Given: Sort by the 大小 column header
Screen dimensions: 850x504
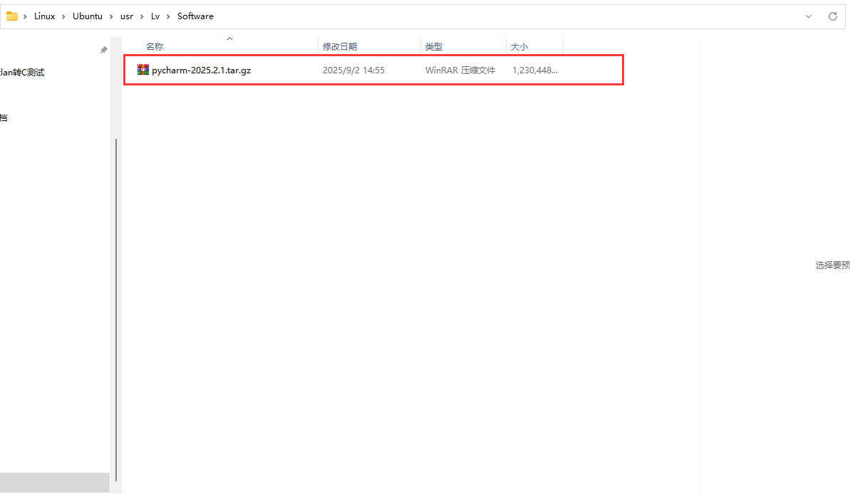Looking at the screenshot, I should (519, 46).
